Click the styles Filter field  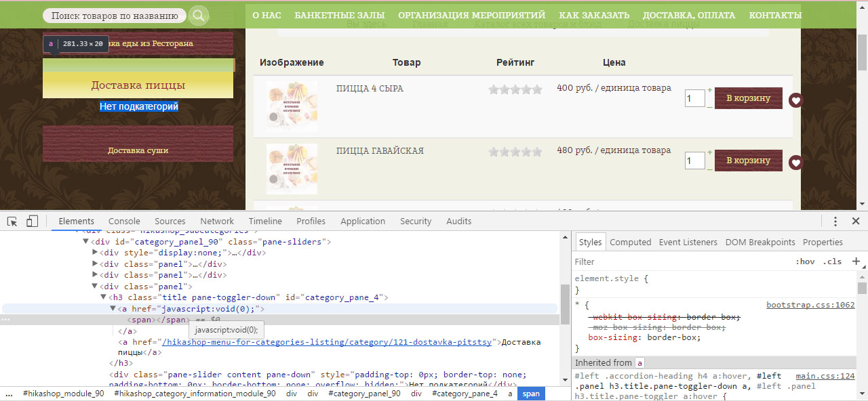(682, 261)
